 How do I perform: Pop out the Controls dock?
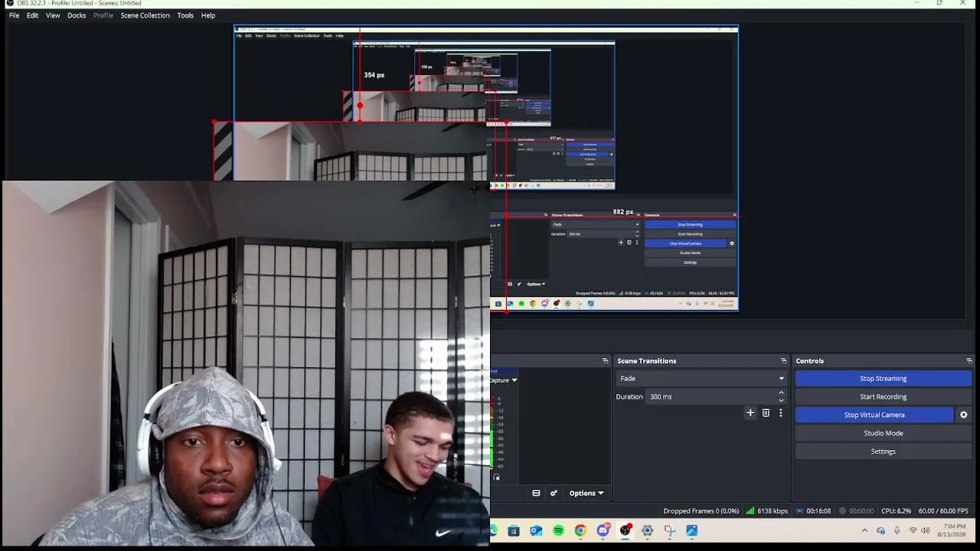969,360
